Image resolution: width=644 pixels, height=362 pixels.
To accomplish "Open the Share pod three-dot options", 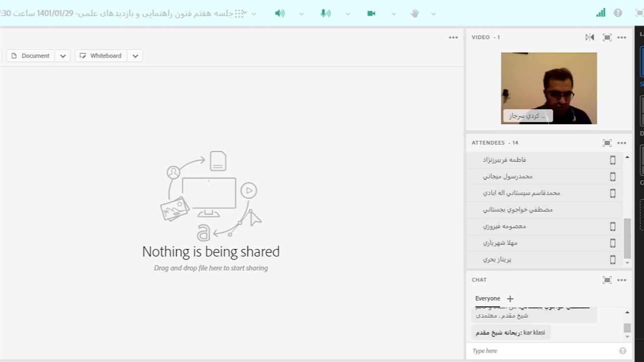I will coord(453,37).
